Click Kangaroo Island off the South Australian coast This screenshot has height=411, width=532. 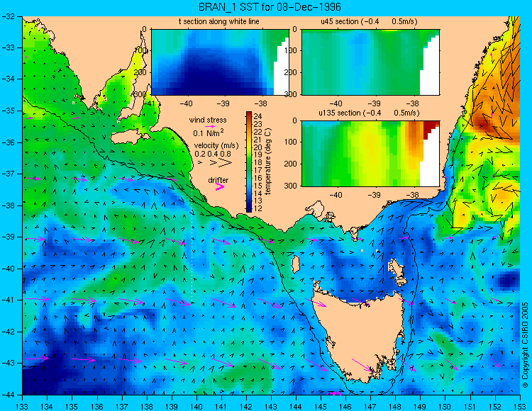pos(128,137)
